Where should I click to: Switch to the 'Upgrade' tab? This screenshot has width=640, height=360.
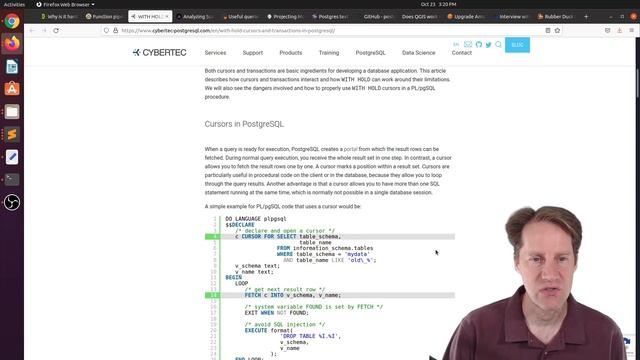[x=466, y=17]
